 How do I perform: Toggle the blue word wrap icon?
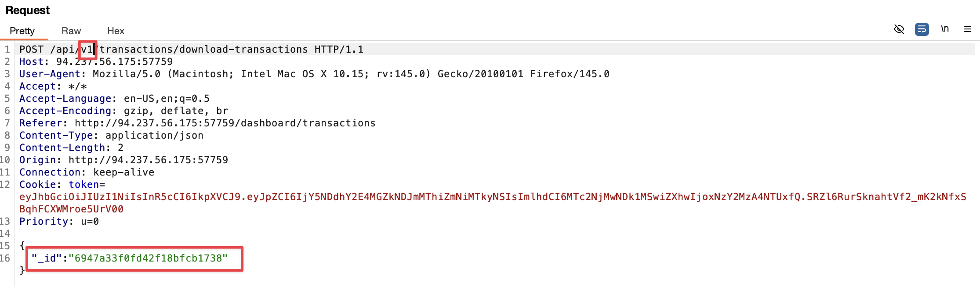pyautogui.click(x=922, y=29)
